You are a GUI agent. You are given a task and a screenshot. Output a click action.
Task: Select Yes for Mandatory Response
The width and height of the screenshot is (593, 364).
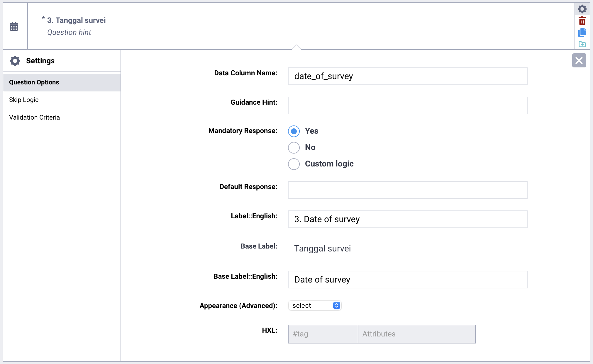point(294,131)
